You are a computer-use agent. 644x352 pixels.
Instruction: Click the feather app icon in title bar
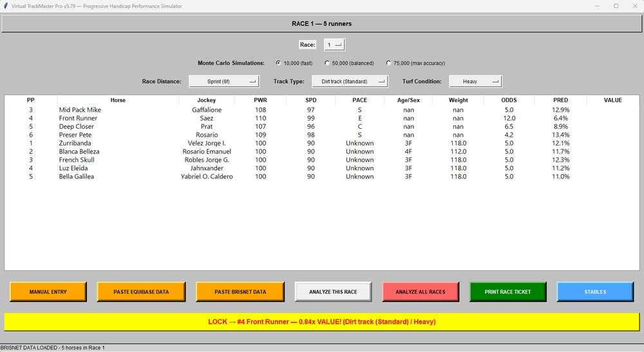pyautogui.click(x=6, y=6)
